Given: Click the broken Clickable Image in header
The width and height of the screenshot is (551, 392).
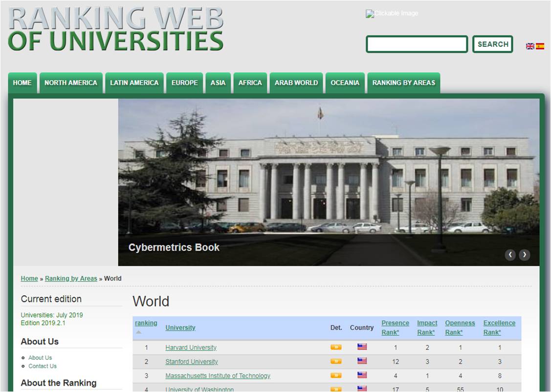Looking at the screenshot, I should (392, 13).
